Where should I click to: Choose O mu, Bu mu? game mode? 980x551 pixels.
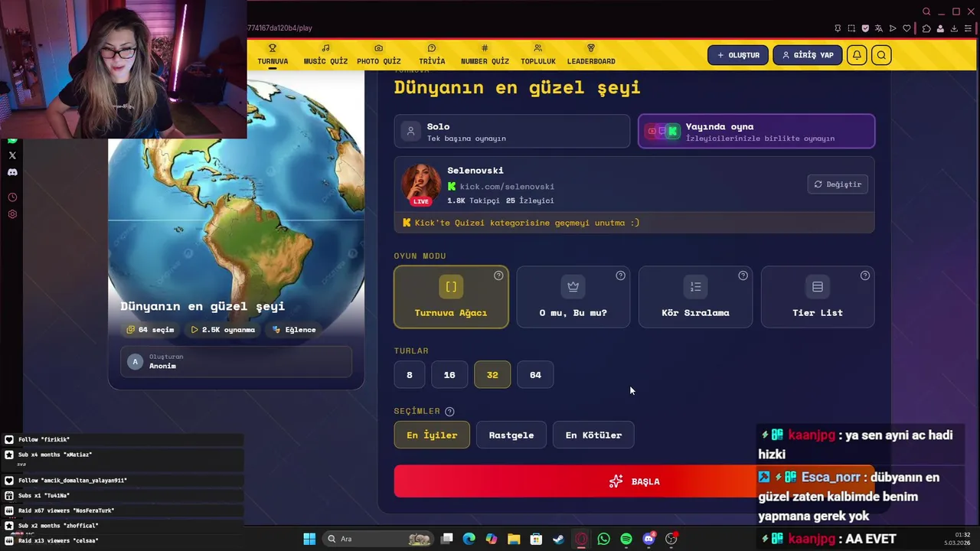point(573,297)
